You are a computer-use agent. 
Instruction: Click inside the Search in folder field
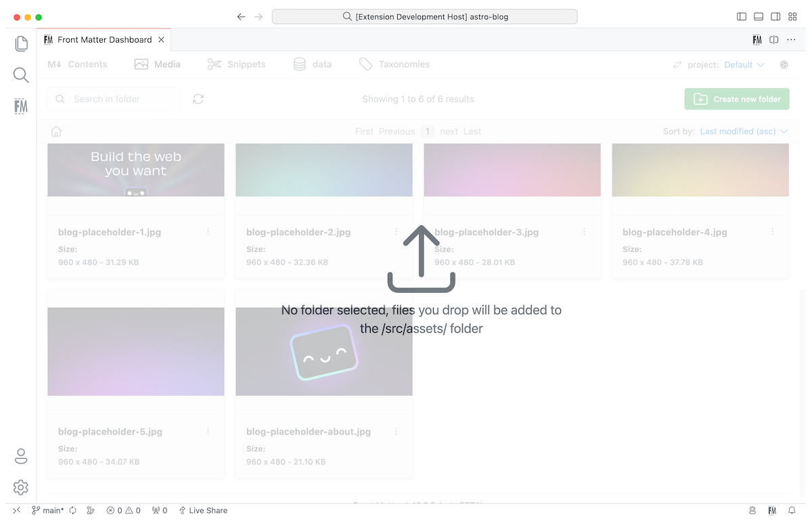114,99
